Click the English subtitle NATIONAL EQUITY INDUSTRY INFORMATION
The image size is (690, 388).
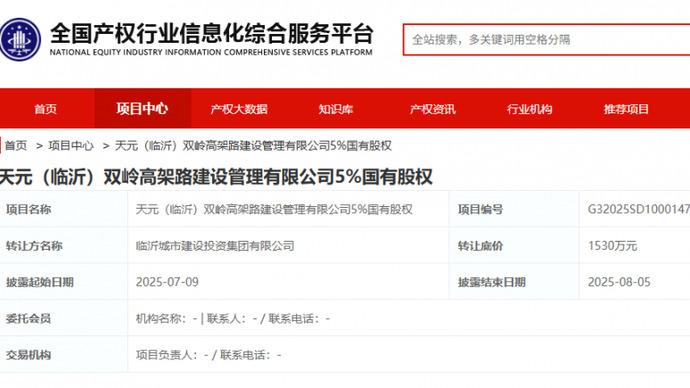coord(211,52)
